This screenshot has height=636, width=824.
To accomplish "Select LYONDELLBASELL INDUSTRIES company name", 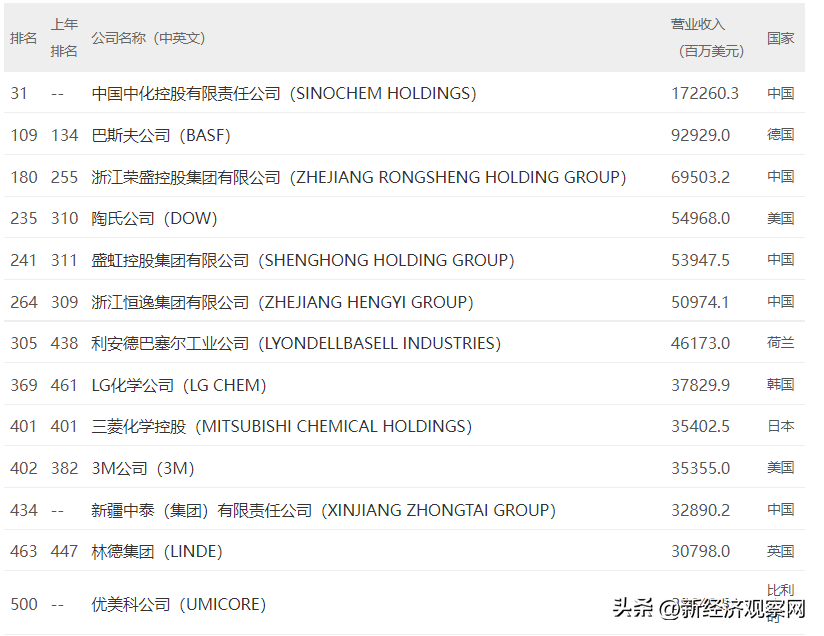I will point(296,343).
